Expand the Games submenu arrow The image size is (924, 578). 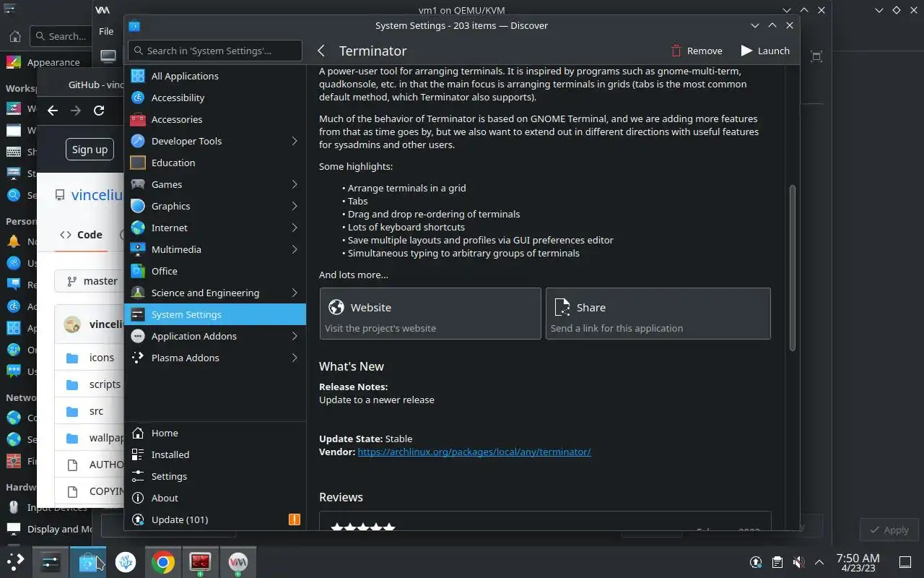coord(295,184)
